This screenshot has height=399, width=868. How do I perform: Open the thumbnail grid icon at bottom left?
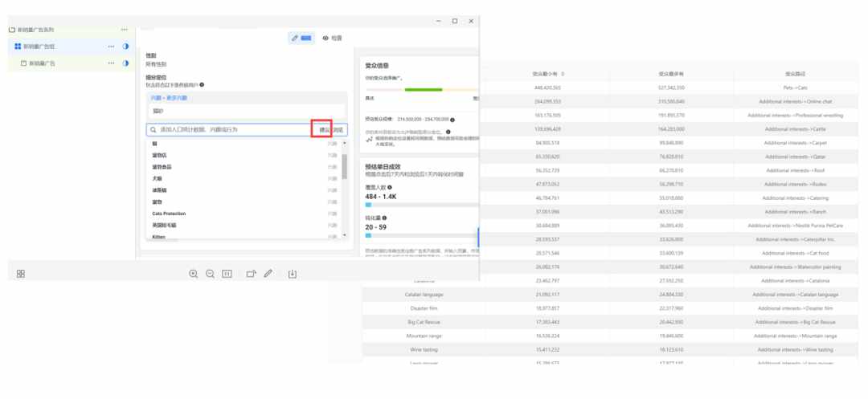point(20,274)
